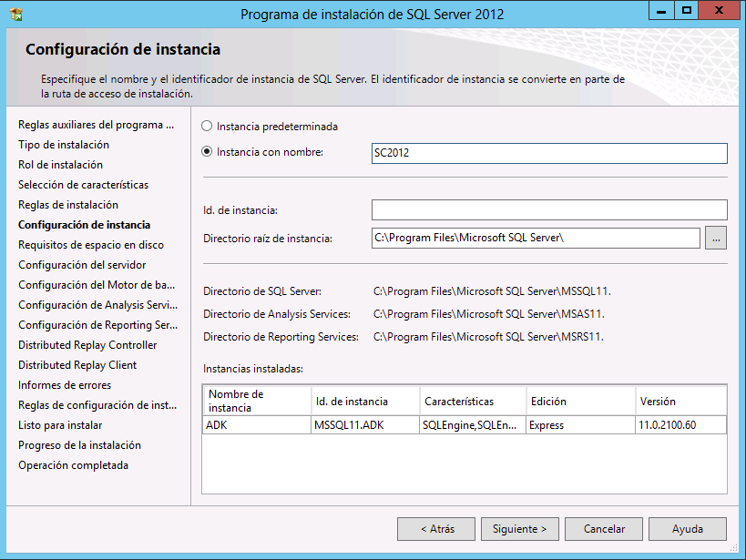The height and width of the screenshot is (560, 746).
Task: Select step Rol de instalación
Action: pos(60,165)
